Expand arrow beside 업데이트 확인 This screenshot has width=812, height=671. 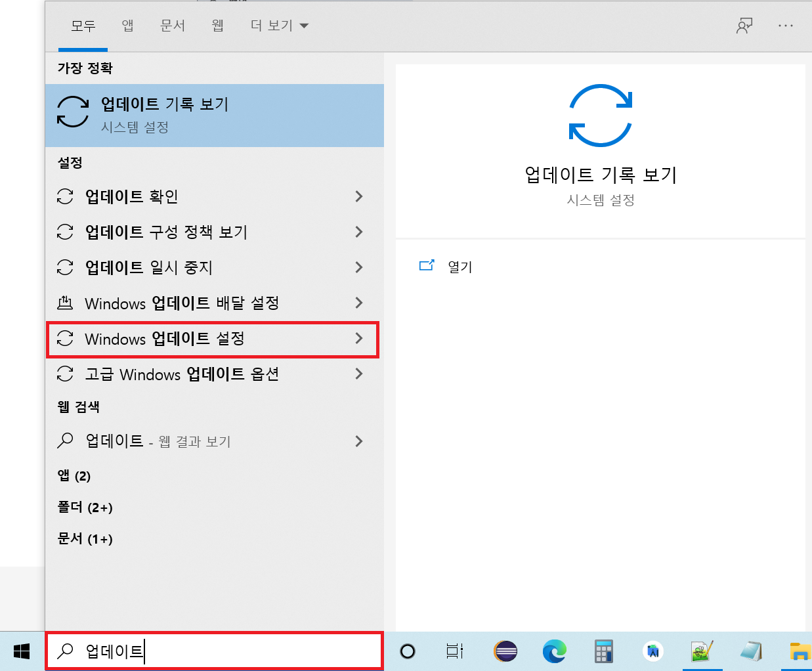[x=358, y=196]
